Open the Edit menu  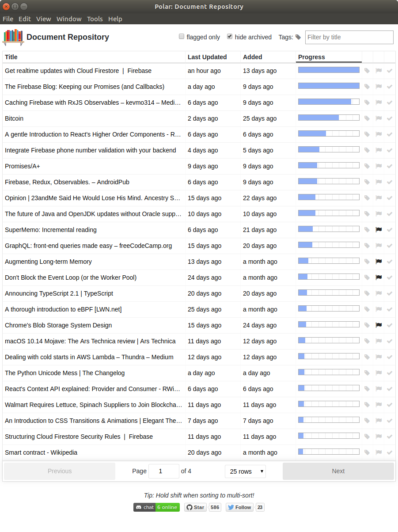[25, 19]
